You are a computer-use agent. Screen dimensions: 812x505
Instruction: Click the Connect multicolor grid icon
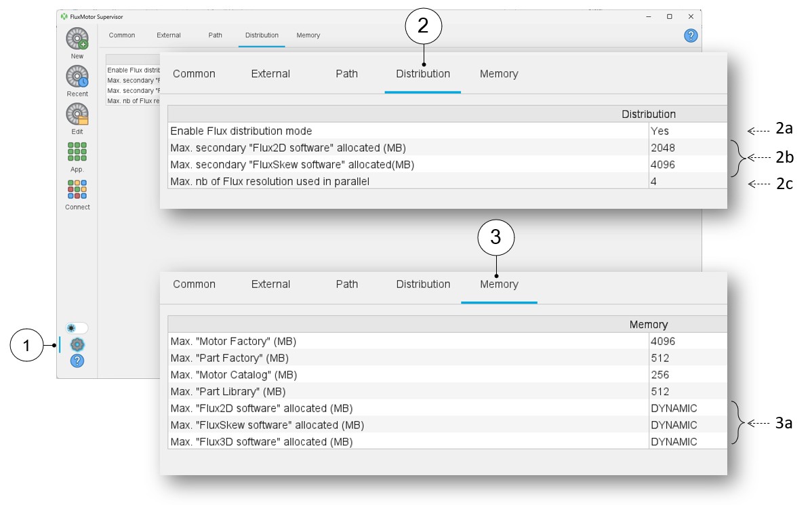pos(77,190)
